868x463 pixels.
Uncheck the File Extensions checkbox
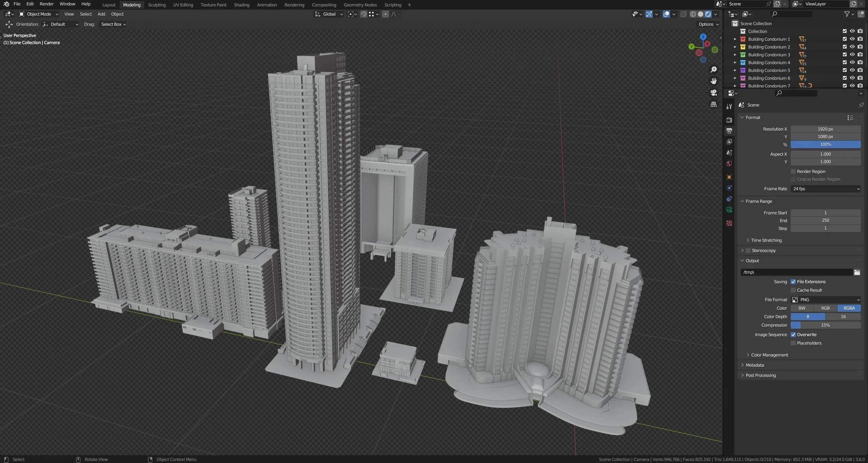tap(793, 282)
